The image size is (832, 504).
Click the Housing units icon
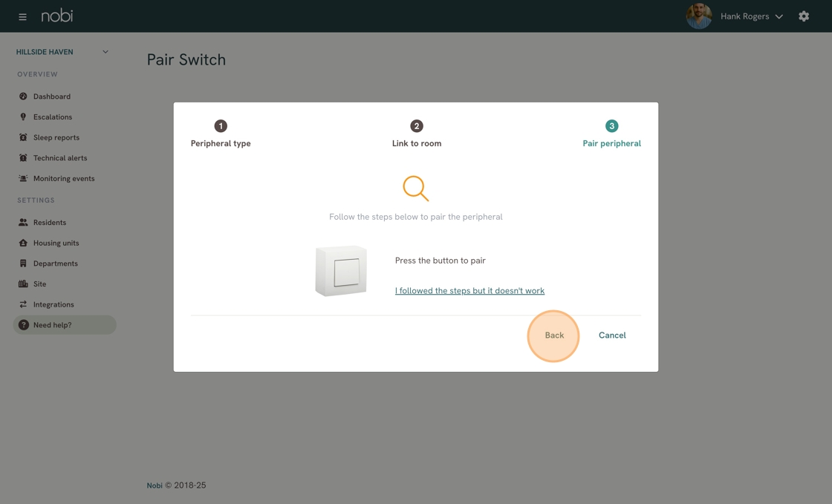click(23, 243)
